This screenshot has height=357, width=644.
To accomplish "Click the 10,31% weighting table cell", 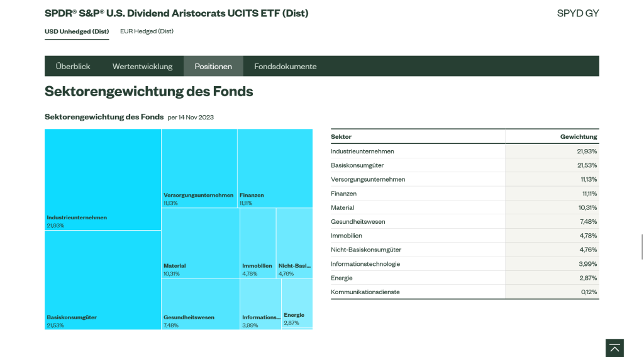I will pyautogui.click(x=552, y=207).
